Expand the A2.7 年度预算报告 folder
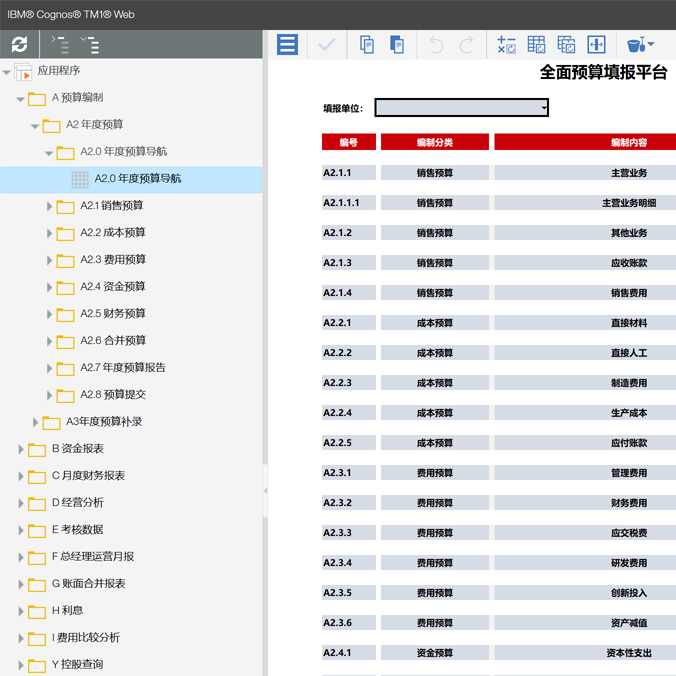 click(49, 369)
